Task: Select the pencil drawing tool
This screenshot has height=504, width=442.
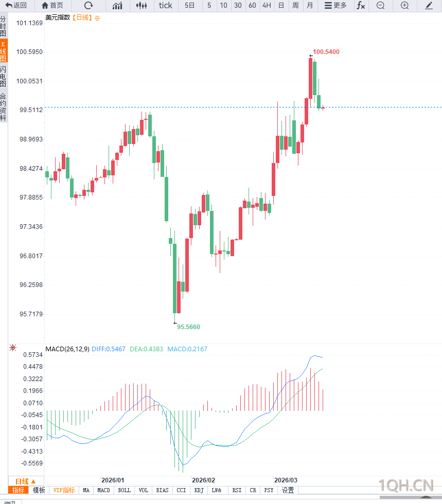Action: coord(429,6)
